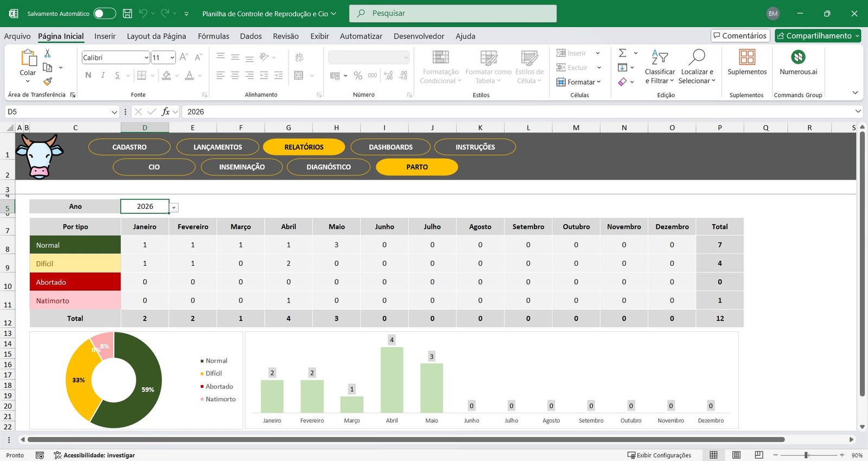Toggle italic formatting with I button
This screenshot has height=461, width=868.
pyautogui.click(x=103, y=75)
